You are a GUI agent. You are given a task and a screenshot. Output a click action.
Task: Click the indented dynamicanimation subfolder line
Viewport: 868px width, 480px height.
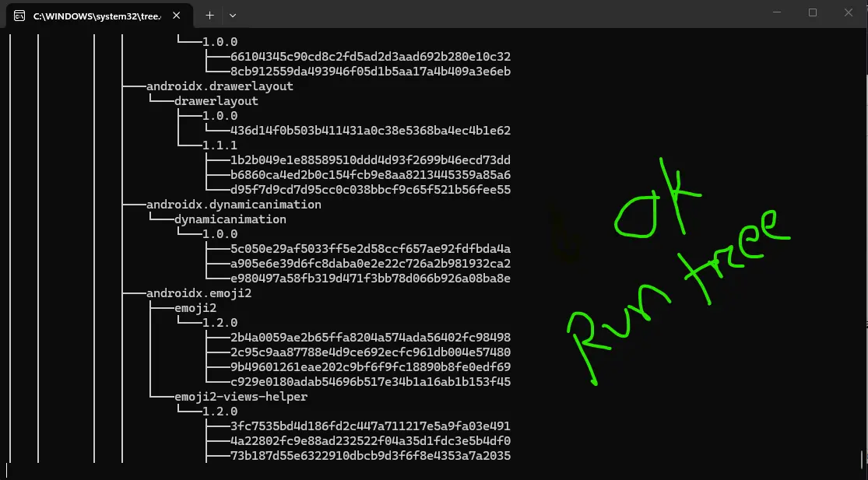coord(230,219)
